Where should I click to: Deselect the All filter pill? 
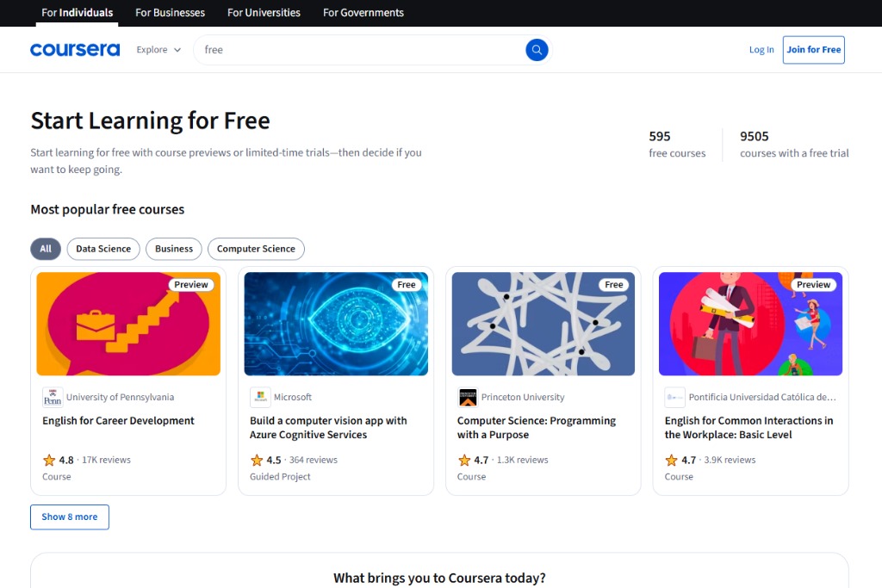45,249
